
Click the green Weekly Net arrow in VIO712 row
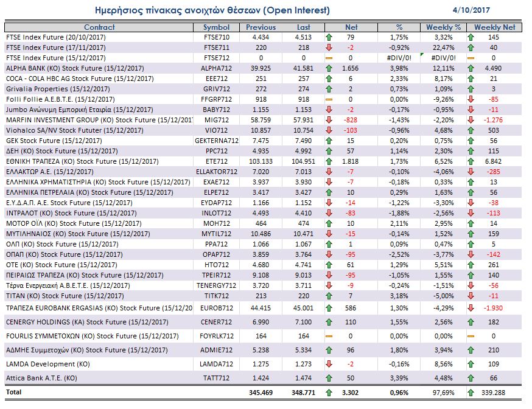tap(471, 130)
